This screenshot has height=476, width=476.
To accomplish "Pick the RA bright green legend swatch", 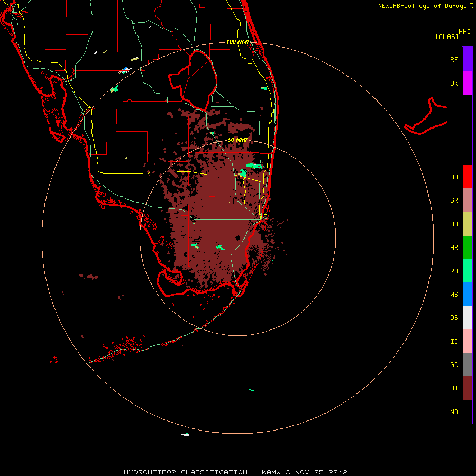I will [467, 271].
